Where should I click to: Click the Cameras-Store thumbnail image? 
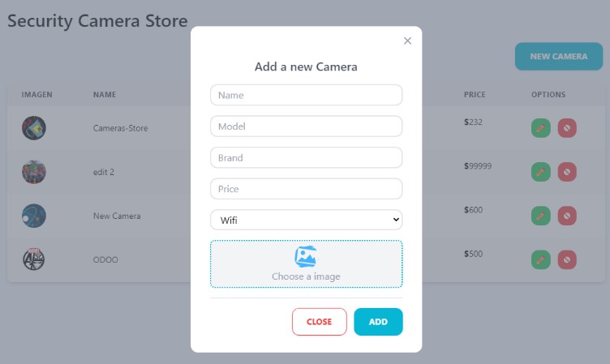pyautogui.click(x=34, y=128)
